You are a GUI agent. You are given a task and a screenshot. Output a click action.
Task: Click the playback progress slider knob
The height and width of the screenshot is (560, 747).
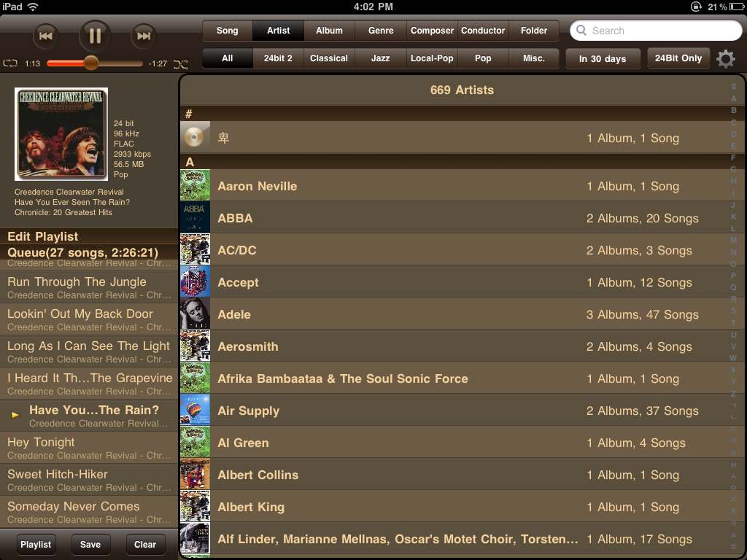pyautogui.click(x=90, y=63)
